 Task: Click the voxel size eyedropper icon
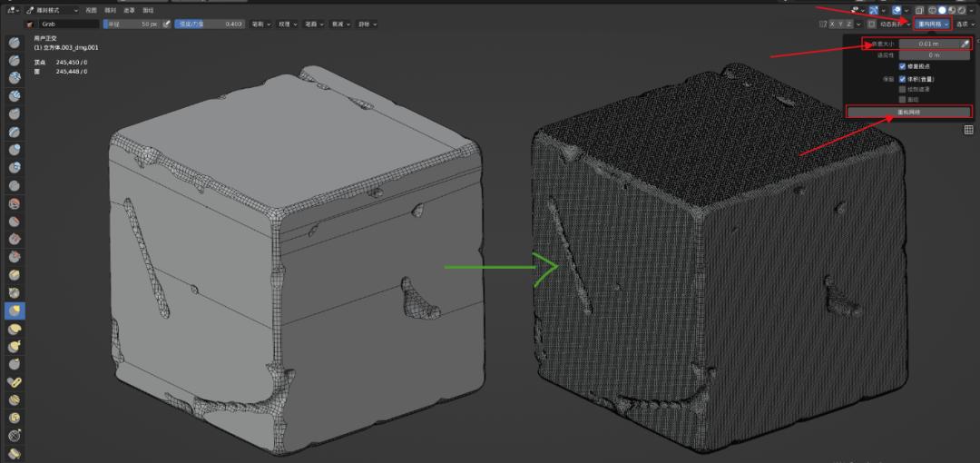(x=965, y=44)
